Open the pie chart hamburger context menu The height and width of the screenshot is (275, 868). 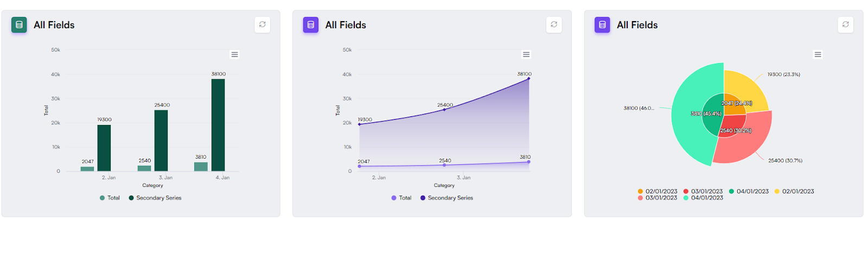coord(818,54)
